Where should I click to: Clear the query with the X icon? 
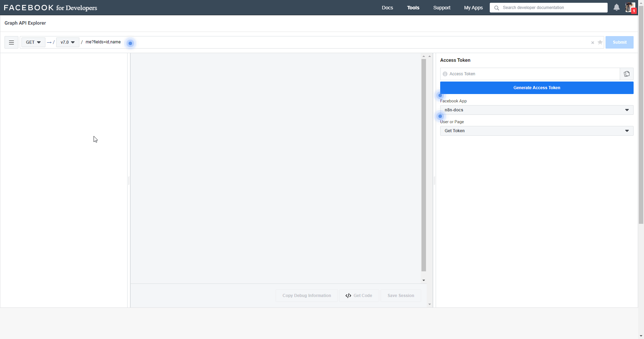click(x=592, y=43)
